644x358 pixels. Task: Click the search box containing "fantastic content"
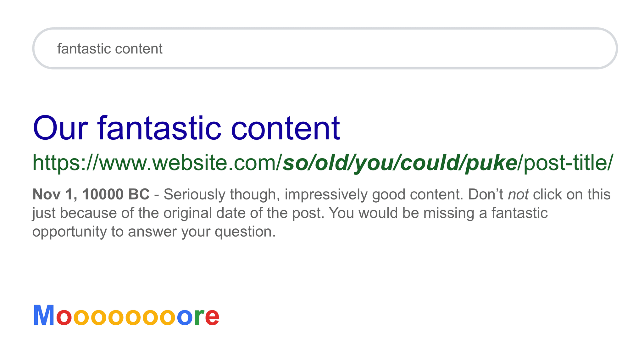click(325, 48)
